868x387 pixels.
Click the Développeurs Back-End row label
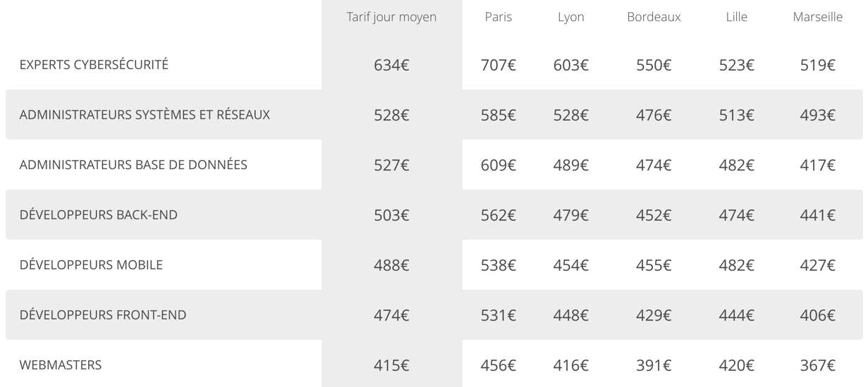click(x=98, y=215)
